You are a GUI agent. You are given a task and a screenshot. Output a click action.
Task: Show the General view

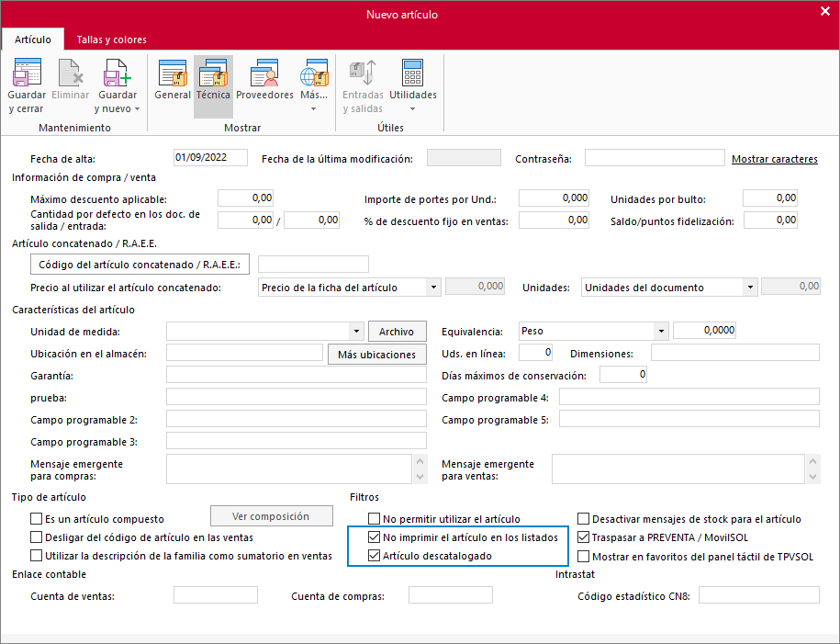point(173,73)
